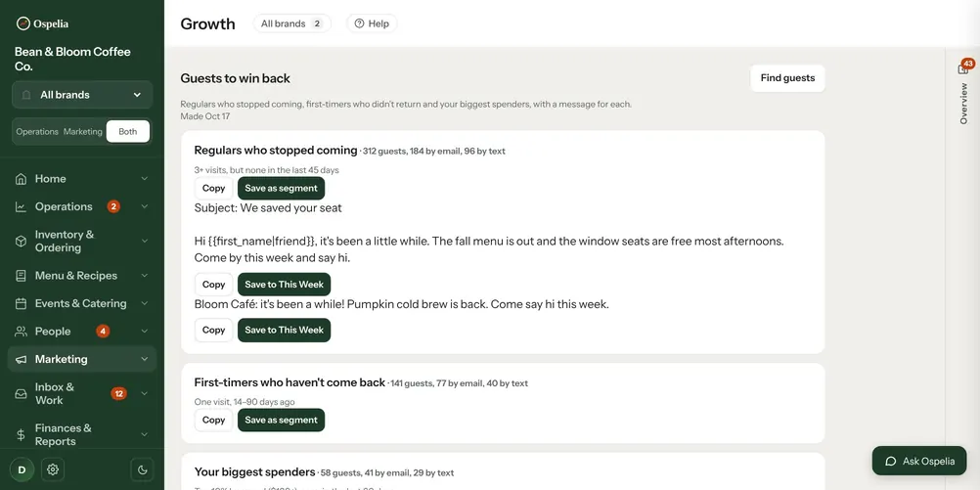Collapse the Marketing menu chevron
Viewport: 980px width, 490px height.
(145, 359)
